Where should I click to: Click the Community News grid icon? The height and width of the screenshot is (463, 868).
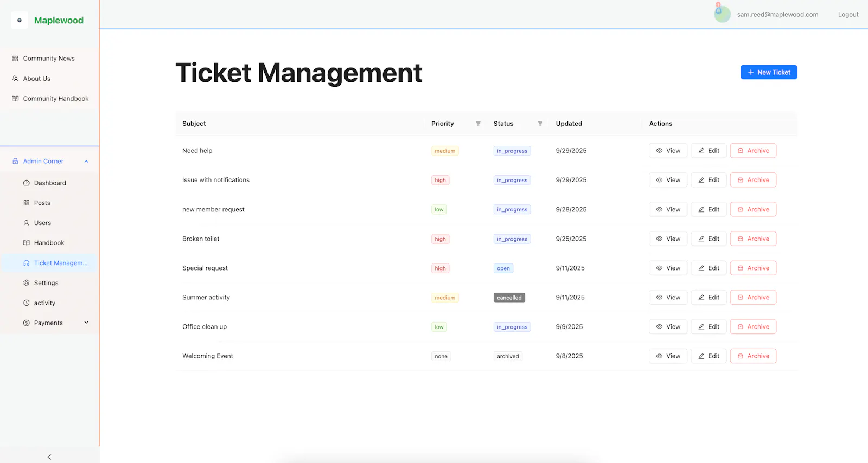click(15, 59)
